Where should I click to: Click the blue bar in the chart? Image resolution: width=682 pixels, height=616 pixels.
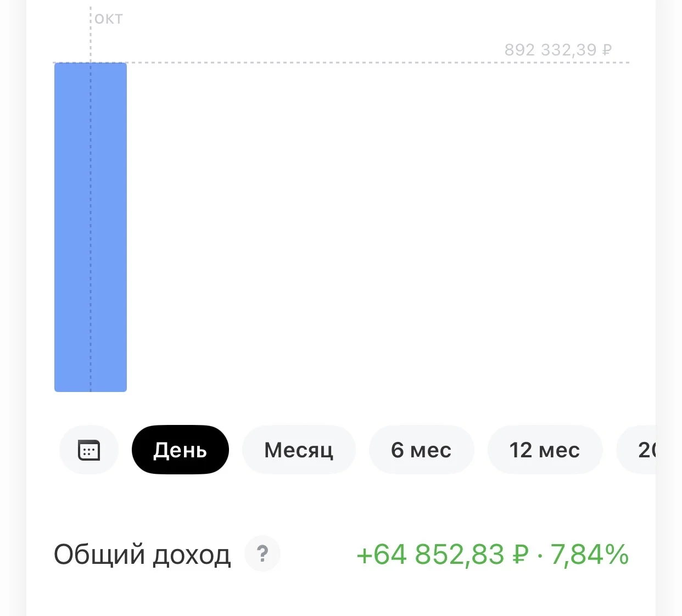91,227
